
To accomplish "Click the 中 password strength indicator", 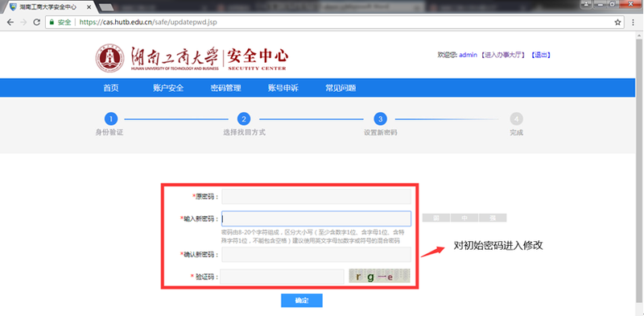I will 464,218.
